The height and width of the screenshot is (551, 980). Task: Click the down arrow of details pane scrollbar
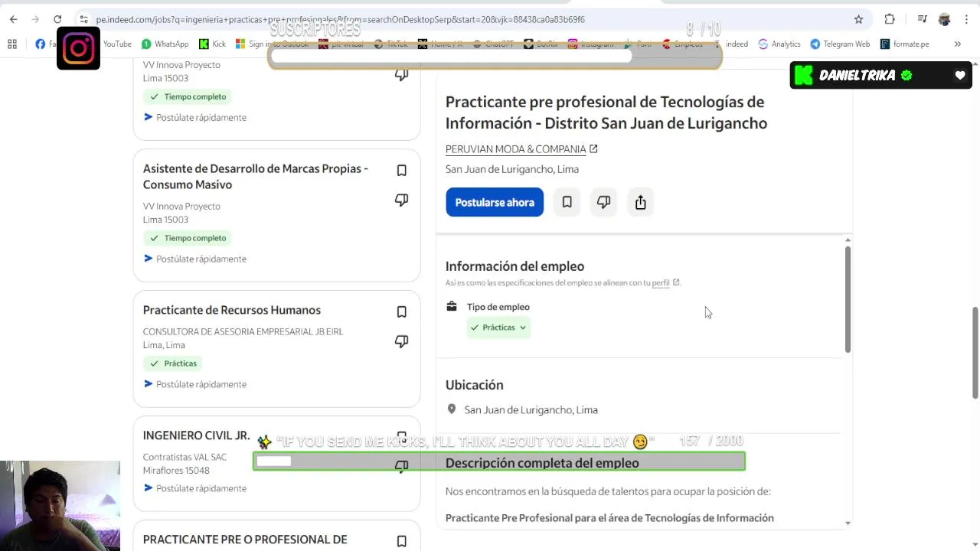tap(848, 523)
